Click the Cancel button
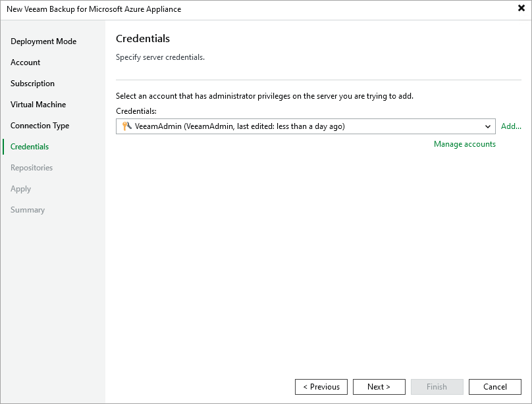 495,387
